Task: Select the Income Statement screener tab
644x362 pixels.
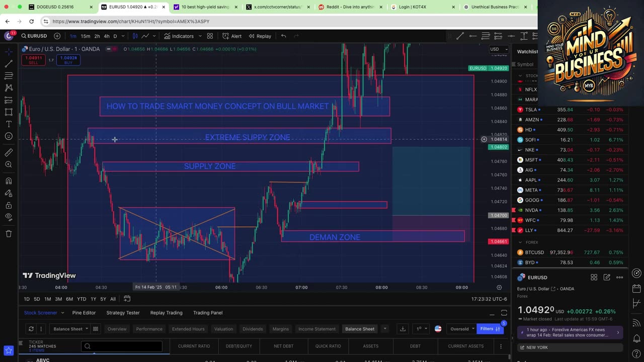Action: pyautogui.click(x=317, y=329)
